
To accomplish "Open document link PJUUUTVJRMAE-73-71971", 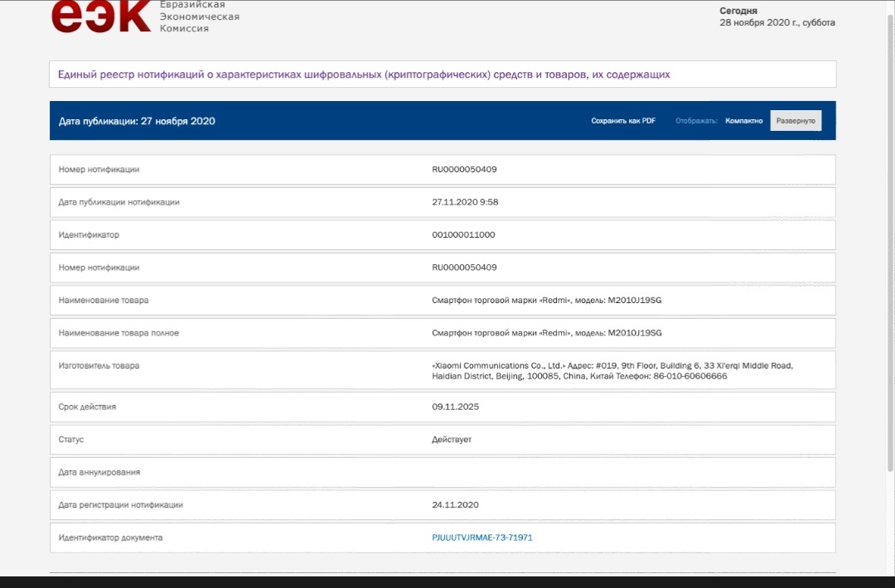I will (481, 537).
